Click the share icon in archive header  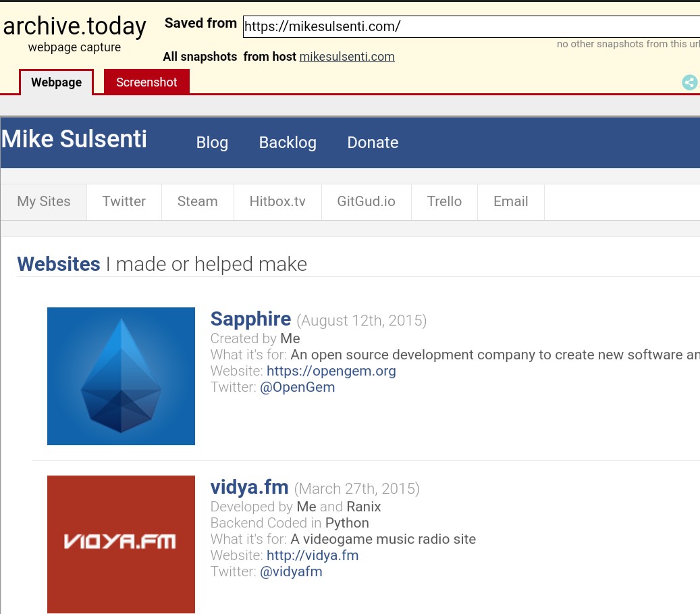click(690, 82)
